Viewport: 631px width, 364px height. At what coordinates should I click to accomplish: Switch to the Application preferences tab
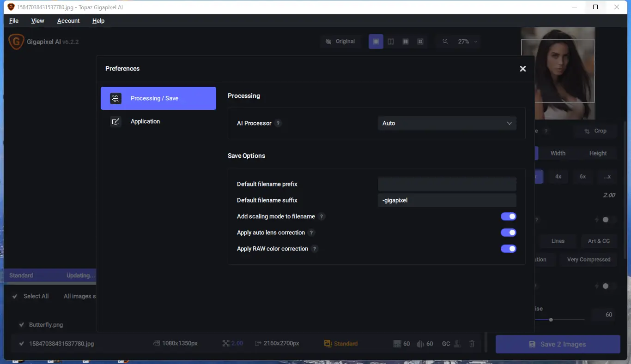pyautogui.click(x=158, y=121)
